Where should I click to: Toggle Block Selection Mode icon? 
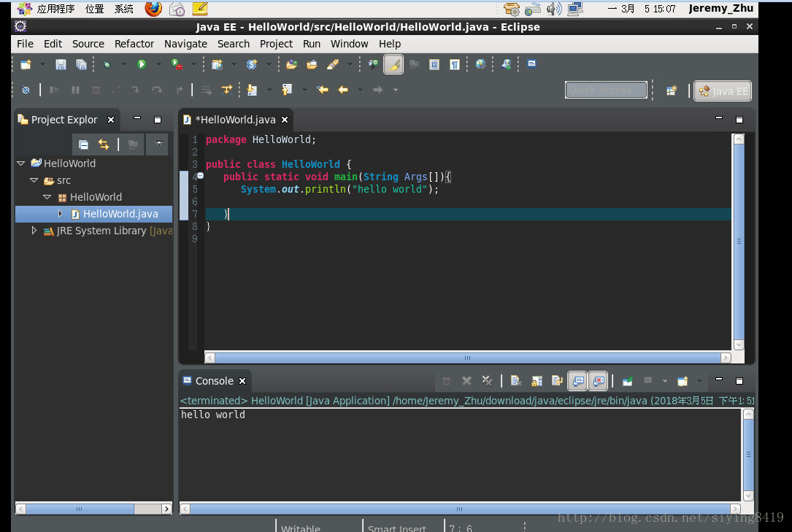coord(434,65)
